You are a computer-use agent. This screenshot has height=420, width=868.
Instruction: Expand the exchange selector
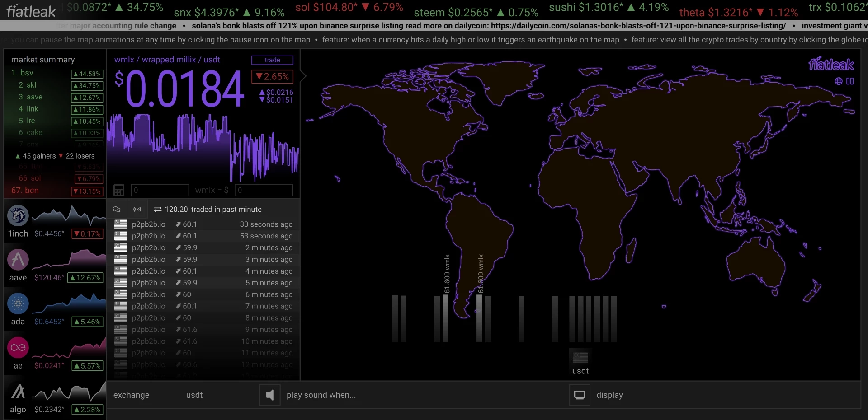[x=132, y=395]
